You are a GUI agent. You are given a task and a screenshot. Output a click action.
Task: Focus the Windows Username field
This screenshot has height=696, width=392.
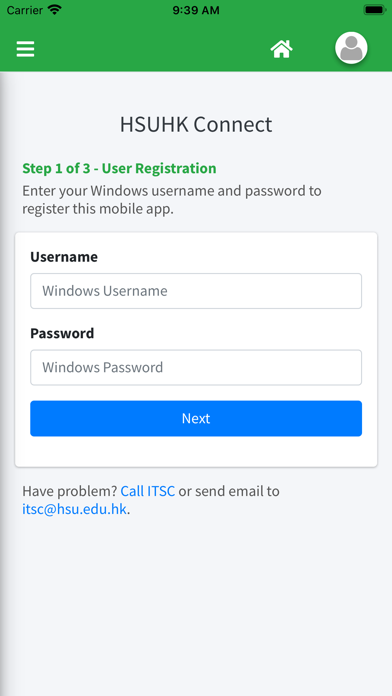point(196,291)
